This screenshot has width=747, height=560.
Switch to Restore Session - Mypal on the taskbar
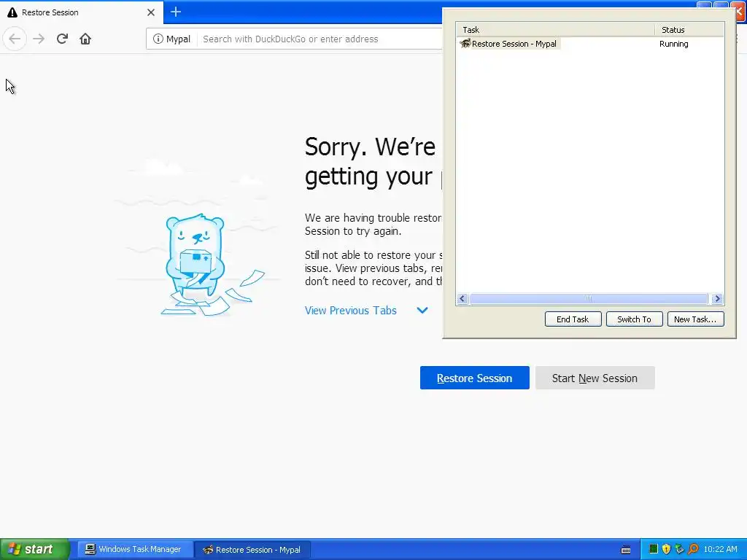coord(252,550)
